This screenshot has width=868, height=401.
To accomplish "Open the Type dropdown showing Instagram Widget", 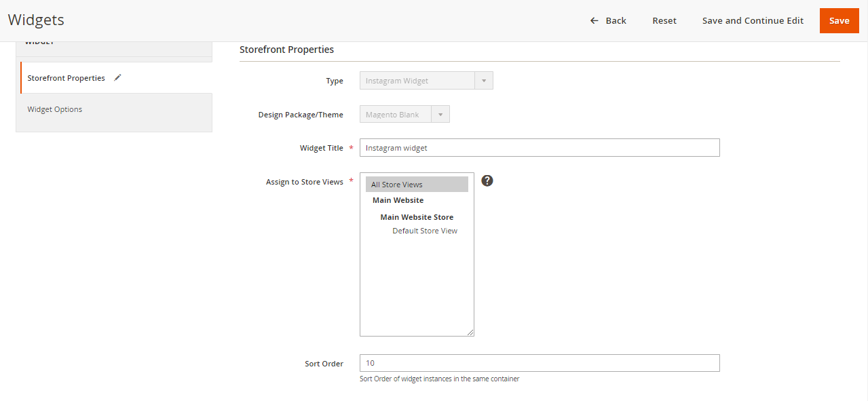I will click(x=426, y=81).
